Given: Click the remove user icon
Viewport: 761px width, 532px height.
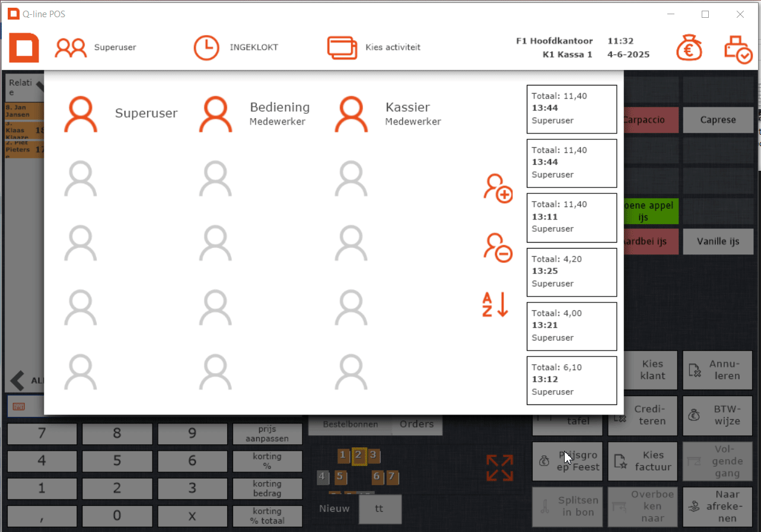Looking at the screenshot, I should click(x=498, y=248).
